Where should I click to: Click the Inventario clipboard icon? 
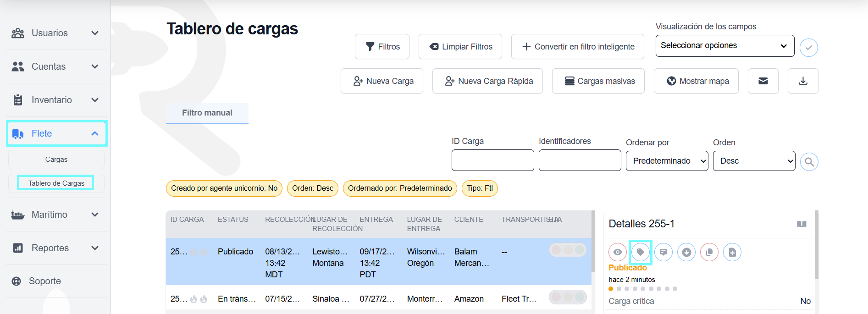pyautogui.click(x=18, y=100)
